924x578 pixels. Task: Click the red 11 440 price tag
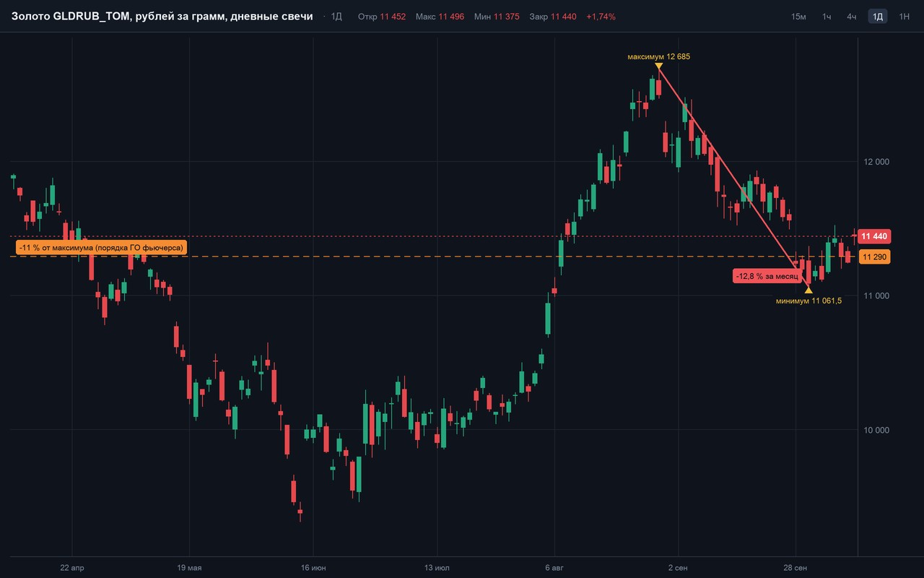click(x=874, y=236)
